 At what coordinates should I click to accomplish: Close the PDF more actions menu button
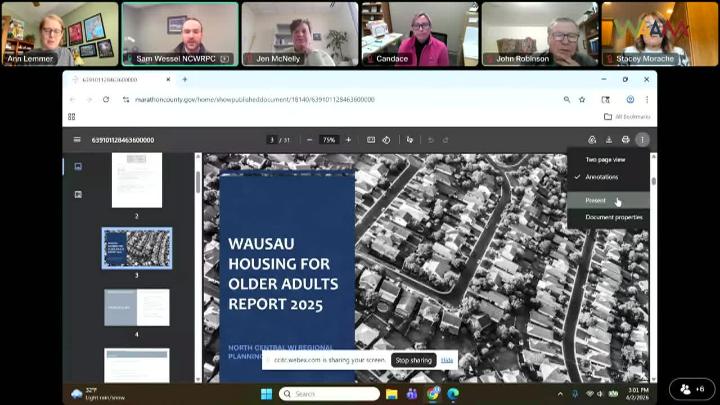tap(642, 140)
